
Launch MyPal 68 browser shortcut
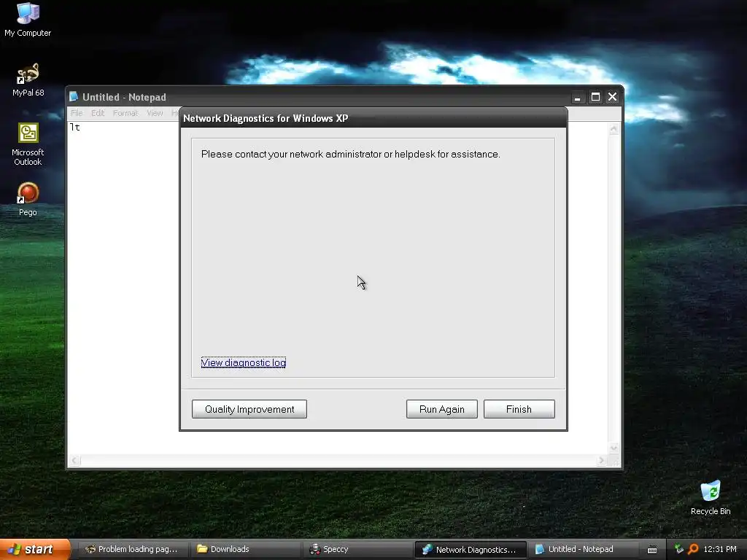tap(28, 79)
